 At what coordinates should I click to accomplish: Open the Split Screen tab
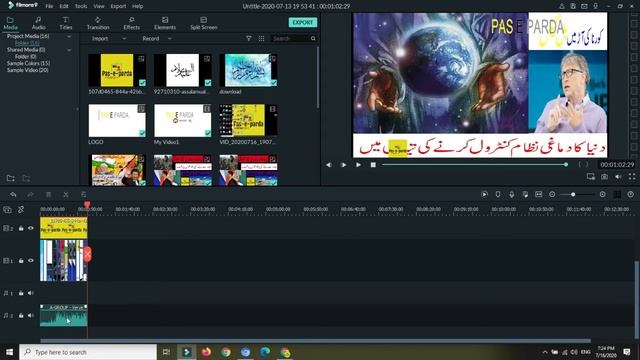point(203,23)
